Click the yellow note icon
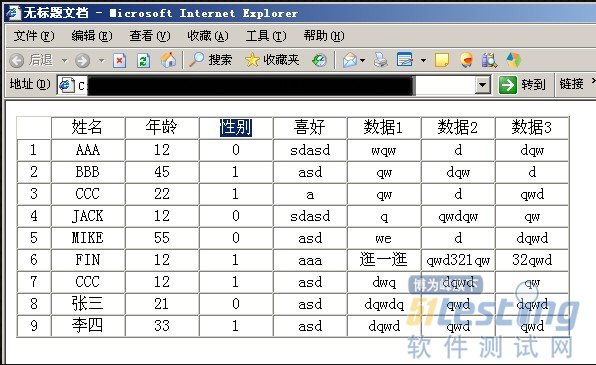The image size is (596, 365). [x=442, y=60]
